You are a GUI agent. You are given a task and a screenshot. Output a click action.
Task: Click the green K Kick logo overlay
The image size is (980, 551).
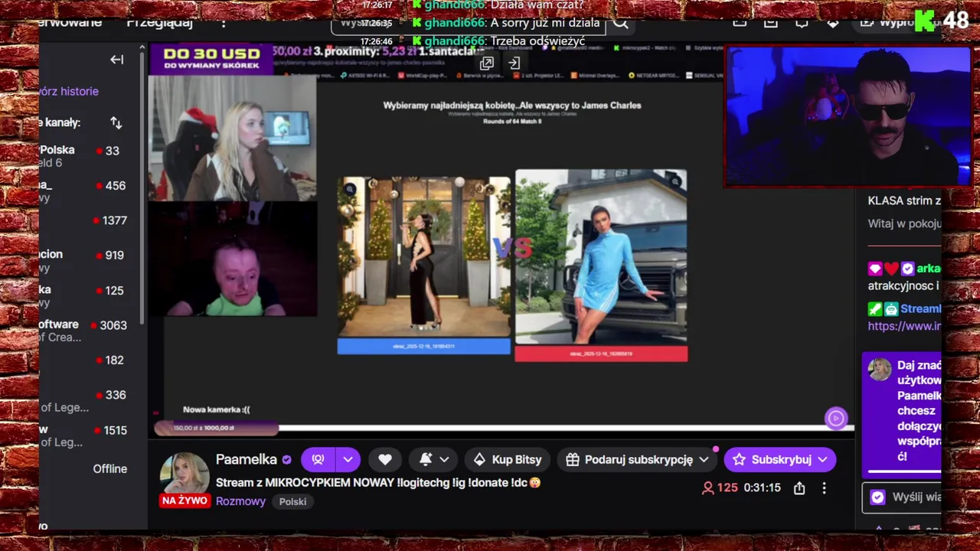point(924,21)
